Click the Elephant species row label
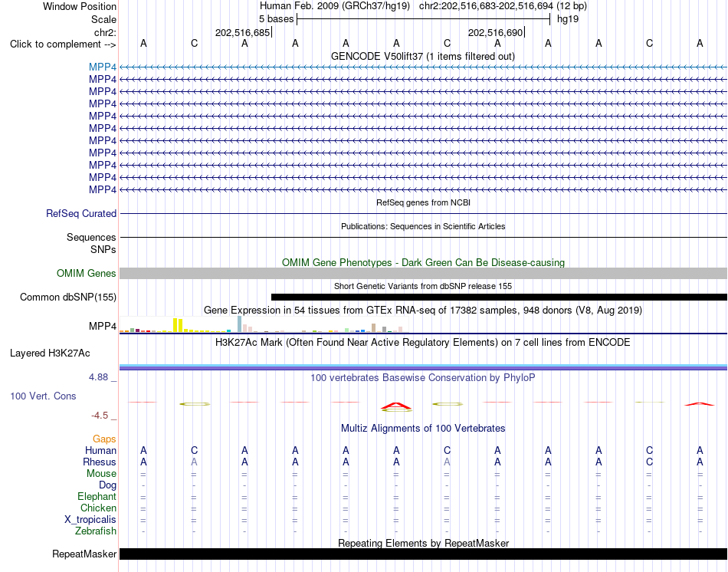Viewport: 728px width, 572px height. click(97, 496)
